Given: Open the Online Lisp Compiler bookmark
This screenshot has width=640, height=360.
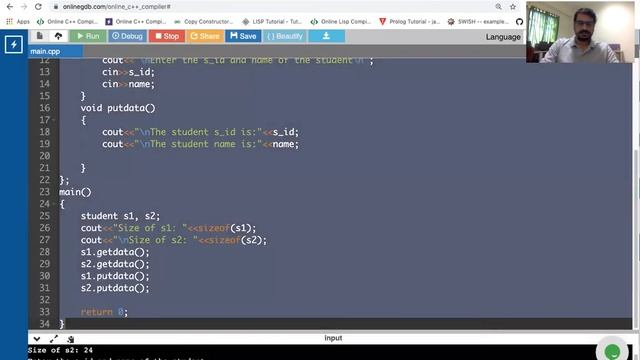Looking at the screenshot, I should (x=340, y=22).
